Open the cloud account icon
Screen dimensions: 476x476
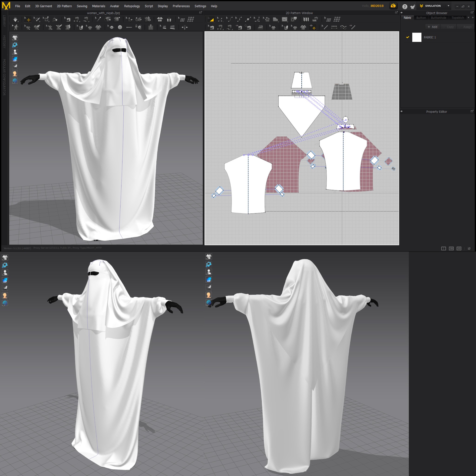coord(393,6)
